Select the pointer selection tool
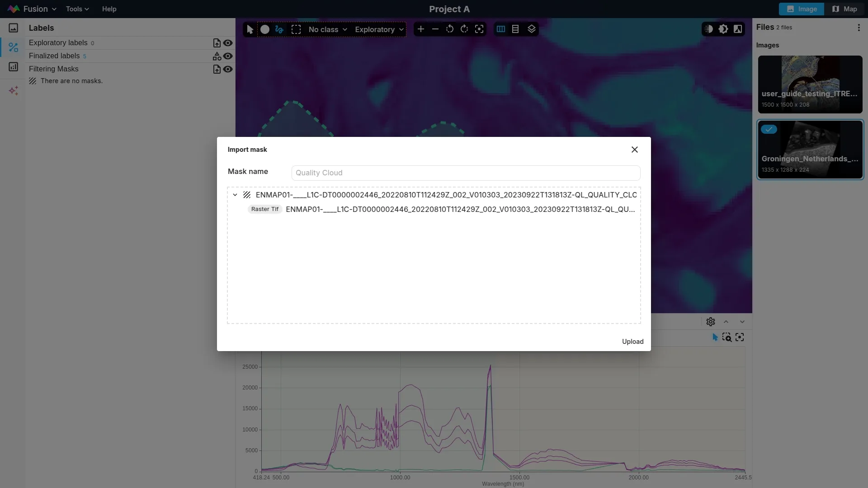 click(x=250, y=29)
